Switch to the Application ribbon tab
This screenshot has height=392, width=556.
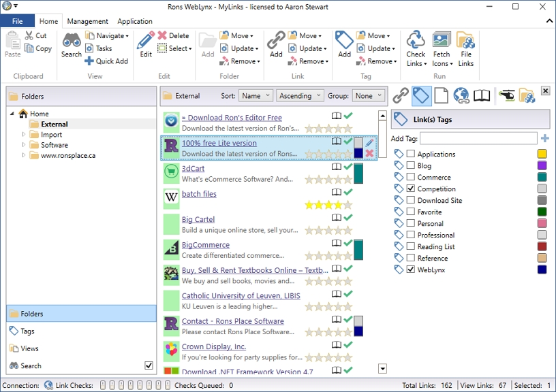[135, 21]
